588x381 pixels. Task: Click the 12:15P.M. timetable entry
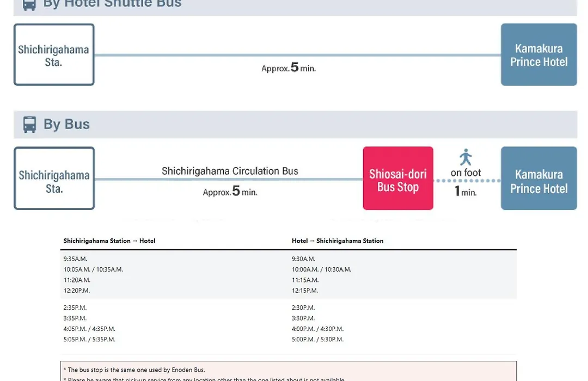(305, 290)
